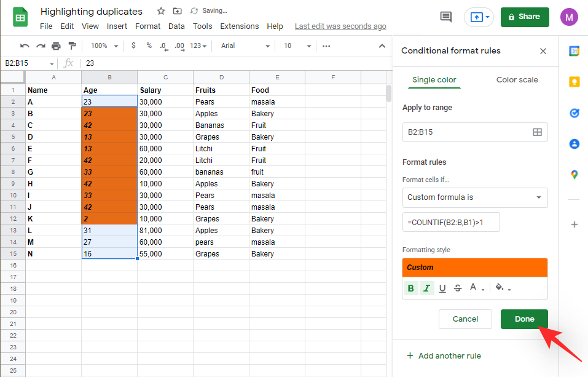Screen dimensions: 588x377
Task: Open the fill color swatch picker
Action: click(499, 287)
